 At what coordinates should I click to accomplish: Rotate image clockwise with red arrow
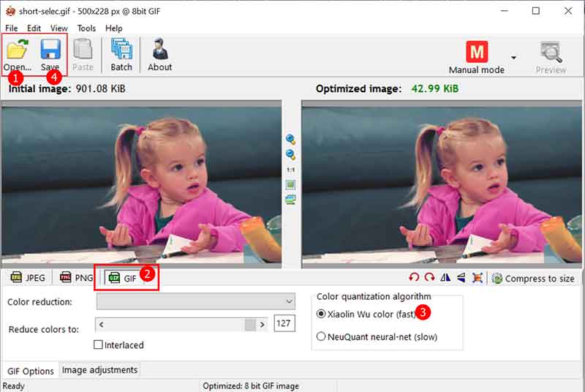(x=429, y=278)
